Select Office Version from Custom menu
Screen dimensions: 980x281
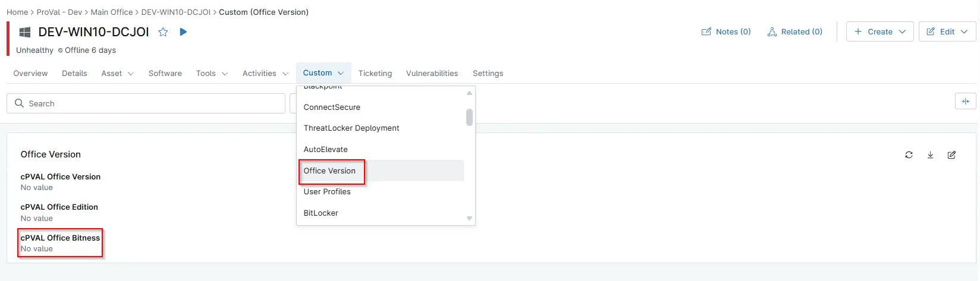380,171
